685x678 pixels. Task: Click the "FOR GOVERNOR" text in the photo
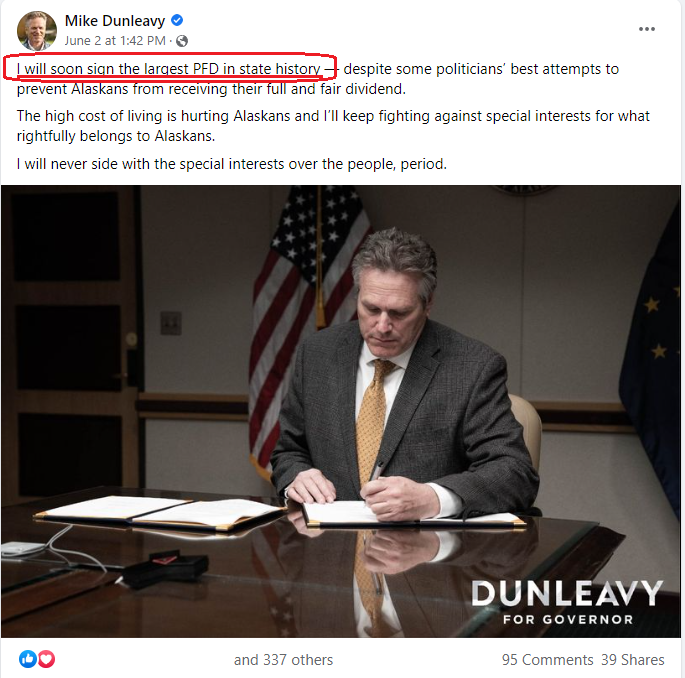click(x=568, y=619)
